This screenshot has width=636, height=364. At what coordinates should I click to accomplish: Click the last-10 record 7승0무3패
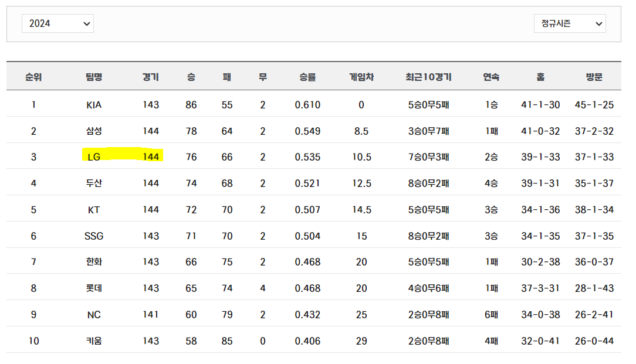(429, 157)
